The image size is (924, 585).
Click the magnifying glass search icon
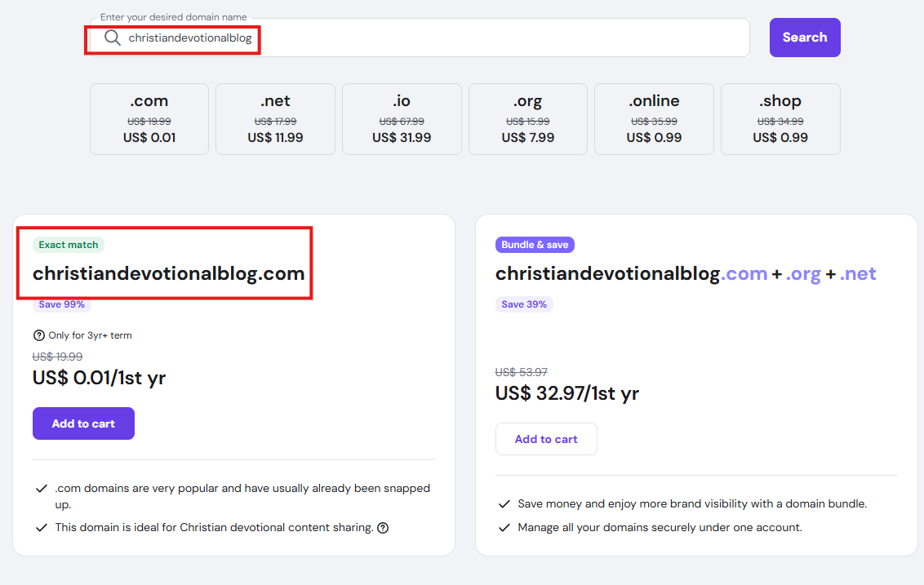click(112, 38)
